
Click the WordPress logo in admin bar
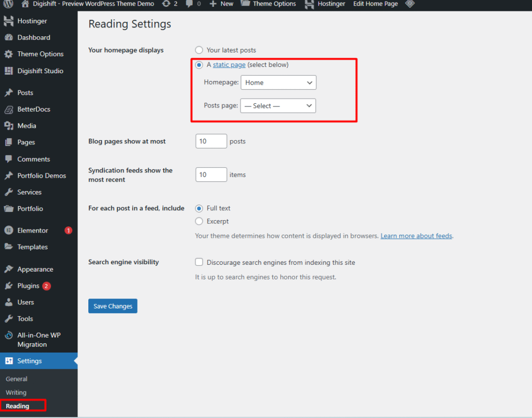(8, 4)
